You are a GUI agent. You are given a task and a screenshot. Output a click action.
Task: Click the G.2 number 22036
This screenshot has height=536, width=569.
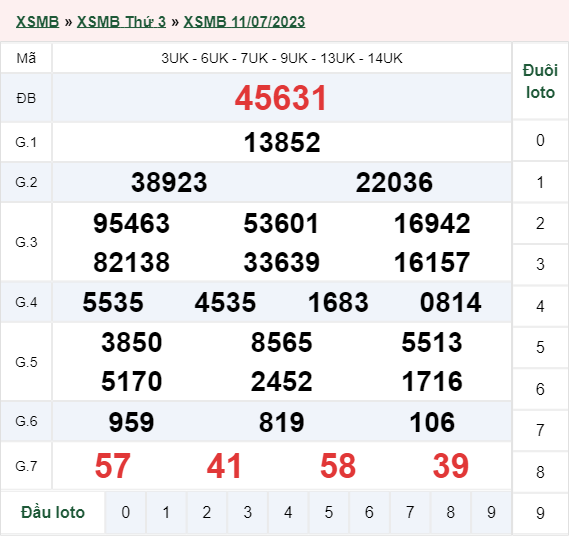pyautogui.click(x=394, y=182)
